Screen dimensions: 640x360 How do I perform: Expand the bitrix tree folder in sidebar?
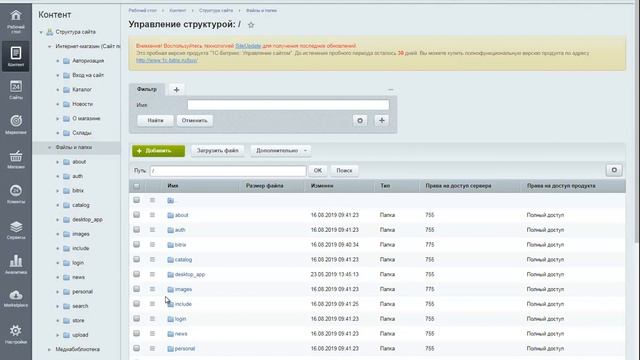coord(58,191)
